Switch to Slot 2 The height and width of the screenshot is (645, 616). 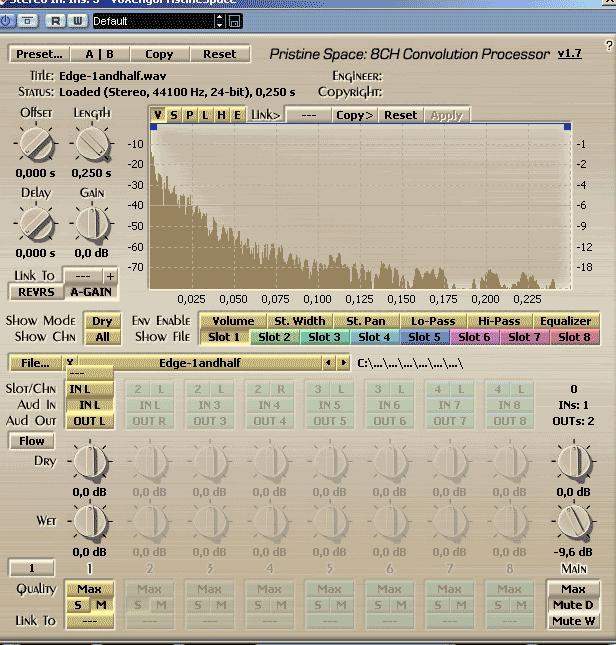point(274,337)
